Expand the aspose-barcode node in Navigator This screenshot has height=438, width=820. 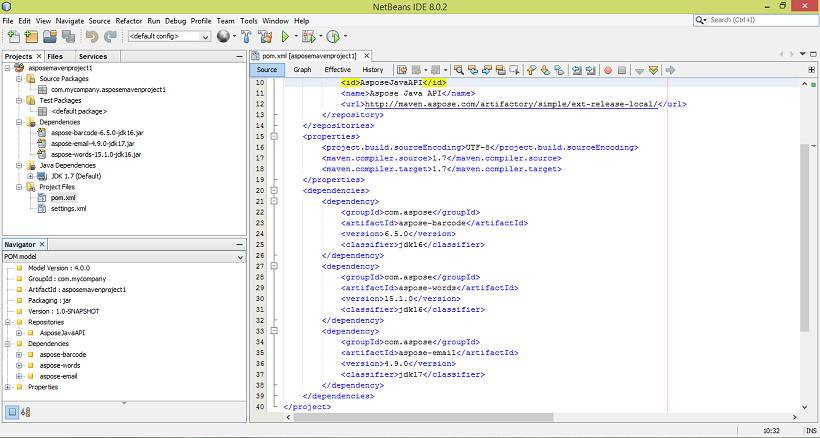[x=19, y=354]
